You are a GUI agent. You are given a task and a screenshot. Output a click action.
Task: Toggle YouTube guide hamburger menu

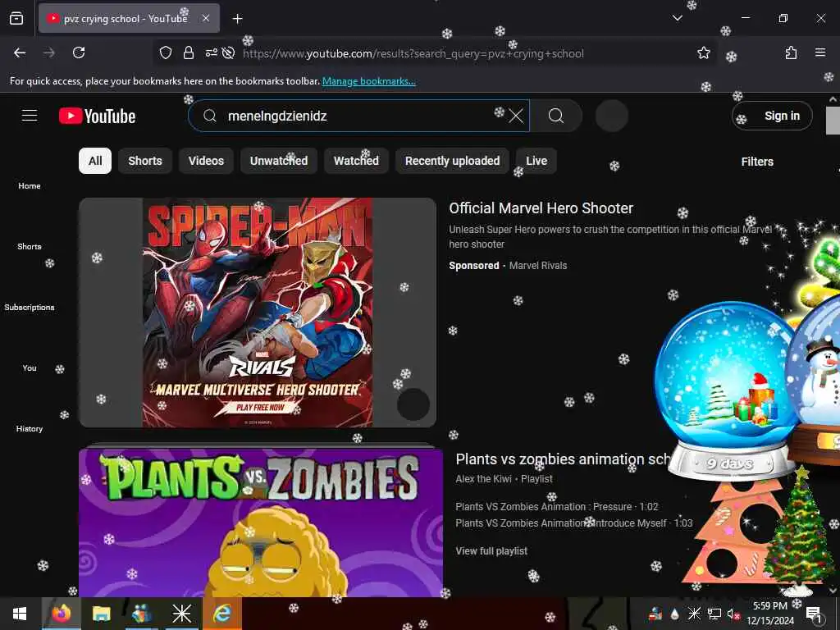[30, 115]
